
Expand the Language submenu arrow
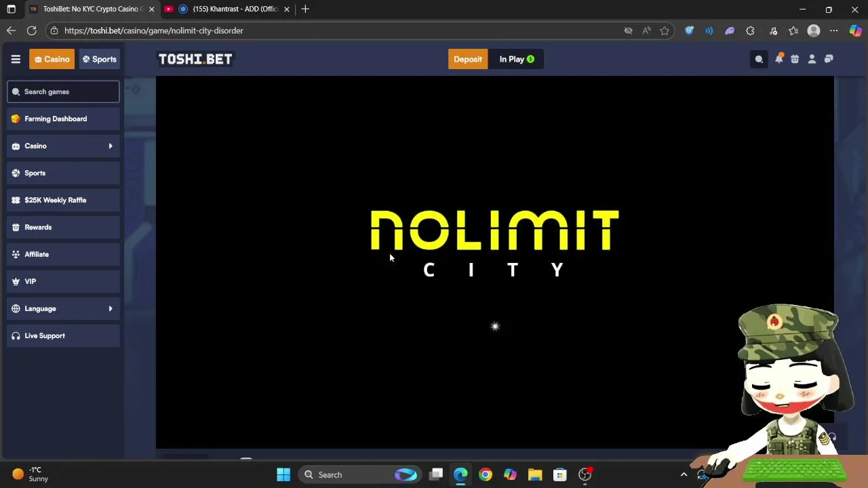(x=111, y=308)
